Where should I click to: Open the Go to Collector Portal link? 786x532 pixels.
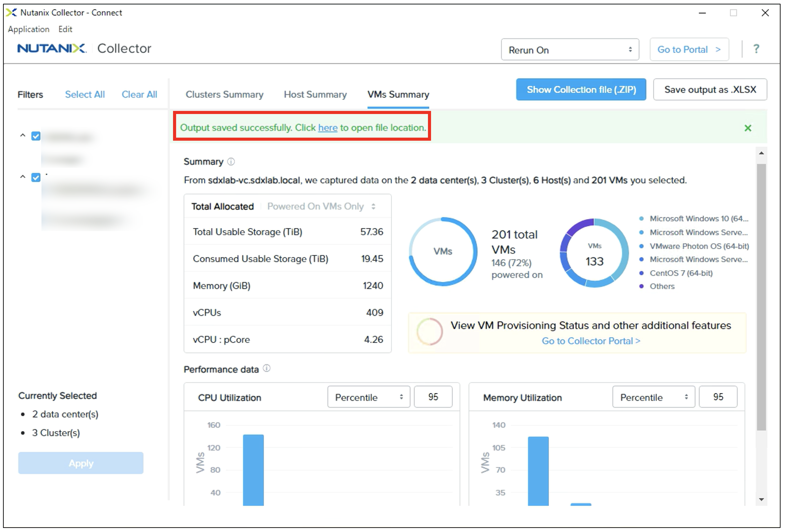click(591, 341)
